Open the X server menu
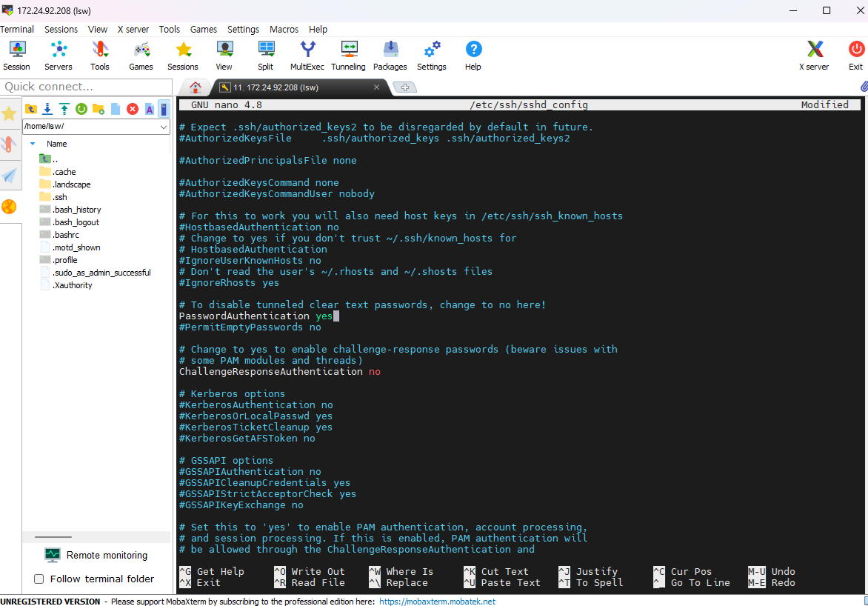868x606 pixels. (x=133, y=30)
